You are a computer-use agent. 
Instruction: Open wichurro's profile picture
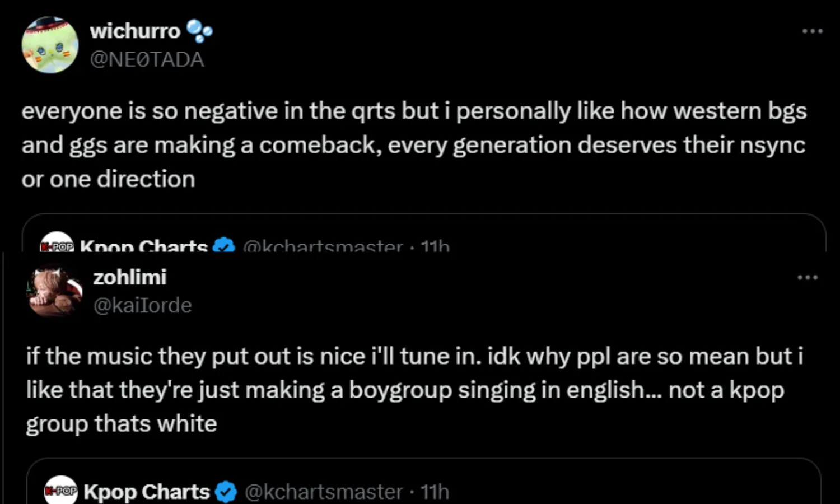point(50,45)
